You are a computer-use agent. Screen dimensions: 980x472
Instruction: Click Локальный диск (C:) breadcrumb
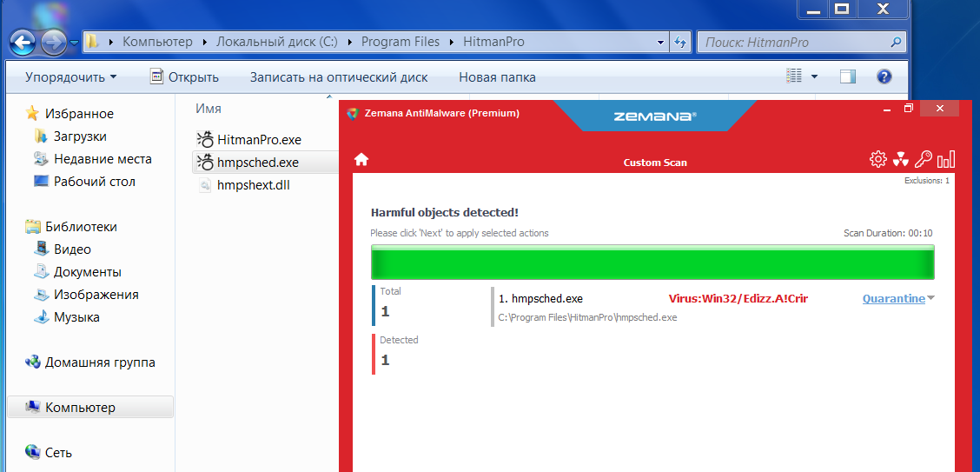click(276, 43)
